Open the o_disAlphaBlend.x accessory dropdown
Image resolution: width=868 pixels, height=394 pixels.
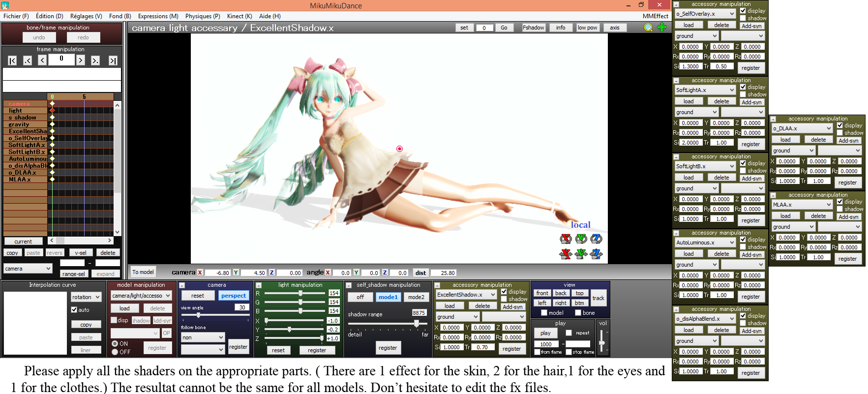click(x=705, y=319)
